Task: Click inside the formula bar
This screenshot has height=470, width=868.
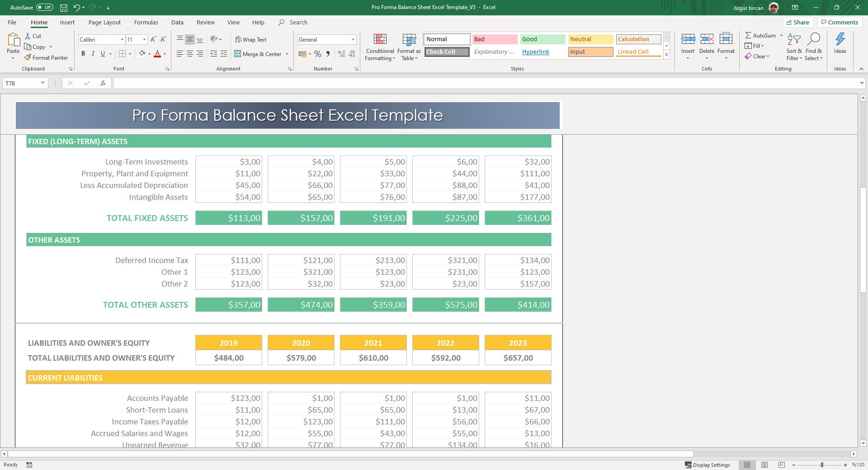Action: [316, 83]
